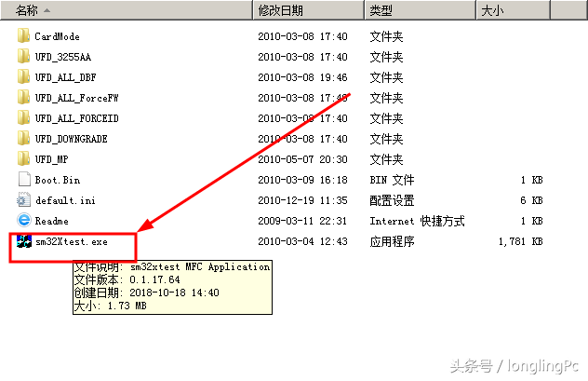Click the 6 KB size value
Screen dimensions: 588x381
click(532, 200)
